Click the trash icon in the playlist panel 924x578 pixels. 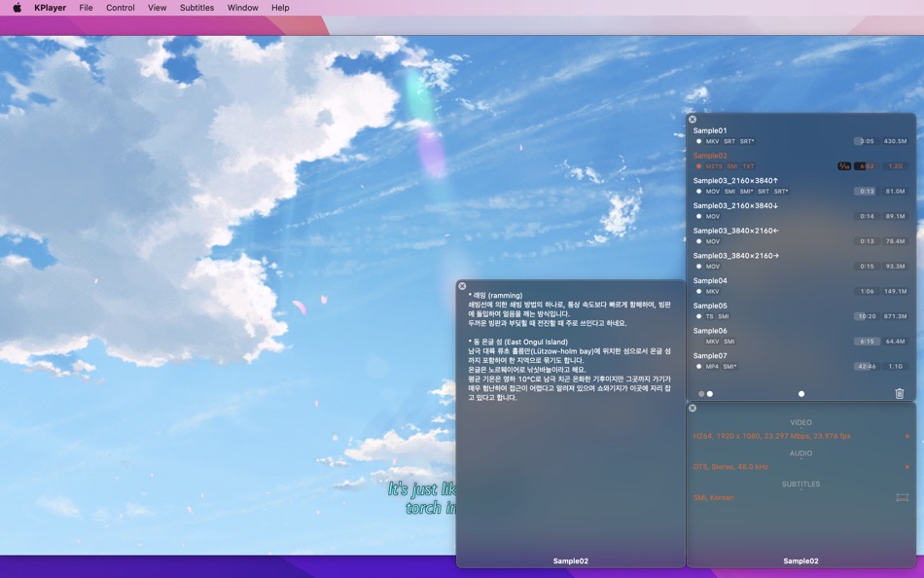click(x=900, y=393)
